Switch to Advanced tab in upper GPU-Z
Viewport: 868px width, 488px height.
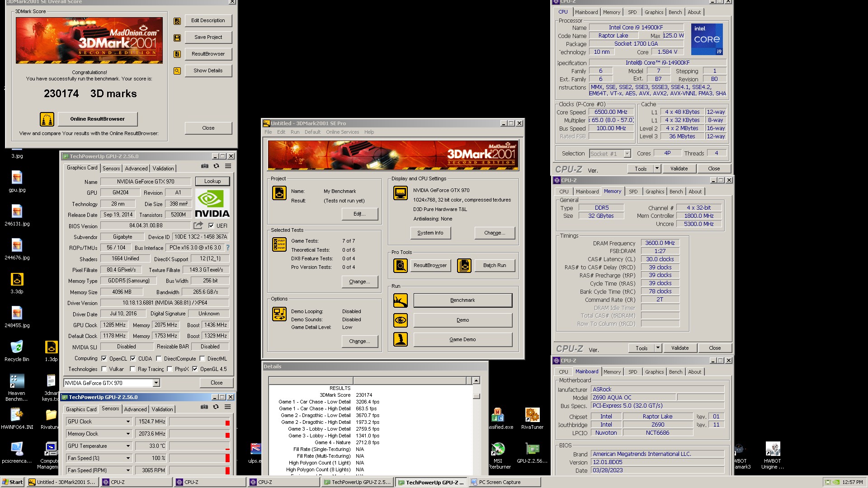pyautogui.click(x=136, y=168)
